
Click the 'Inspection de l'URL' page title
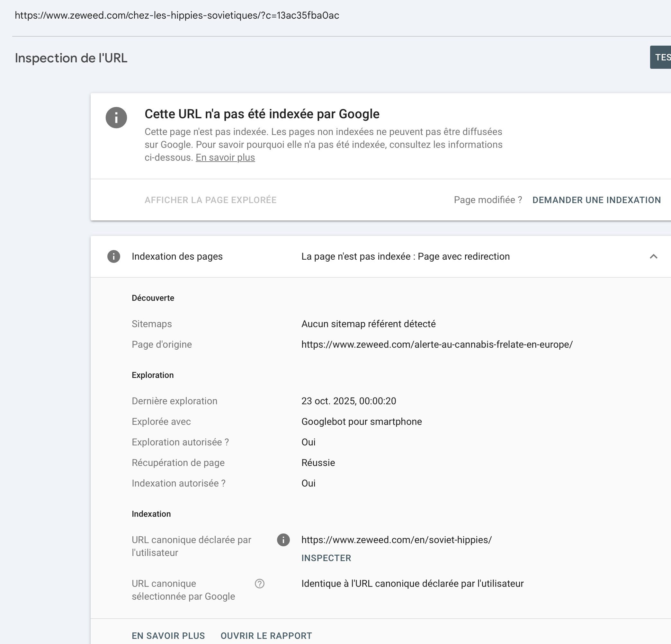click(x=71, y=58)
